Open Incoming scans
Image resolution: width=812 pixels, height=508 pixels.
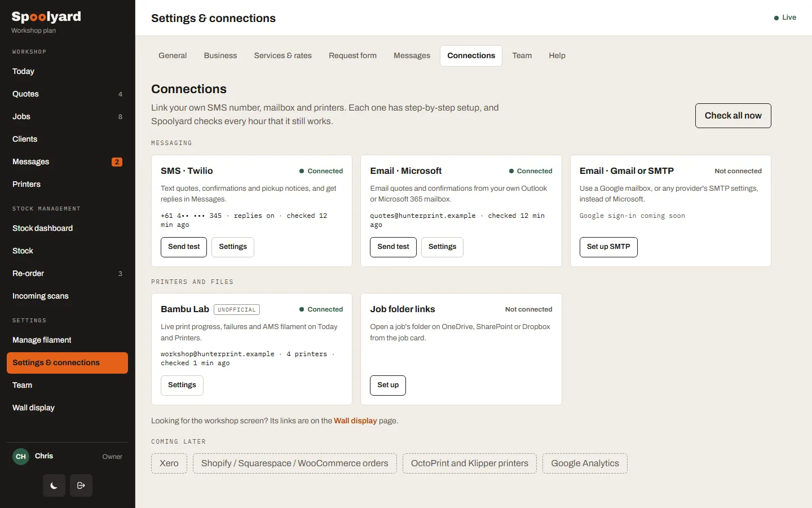pyautogui.click(x=67, y=296)
